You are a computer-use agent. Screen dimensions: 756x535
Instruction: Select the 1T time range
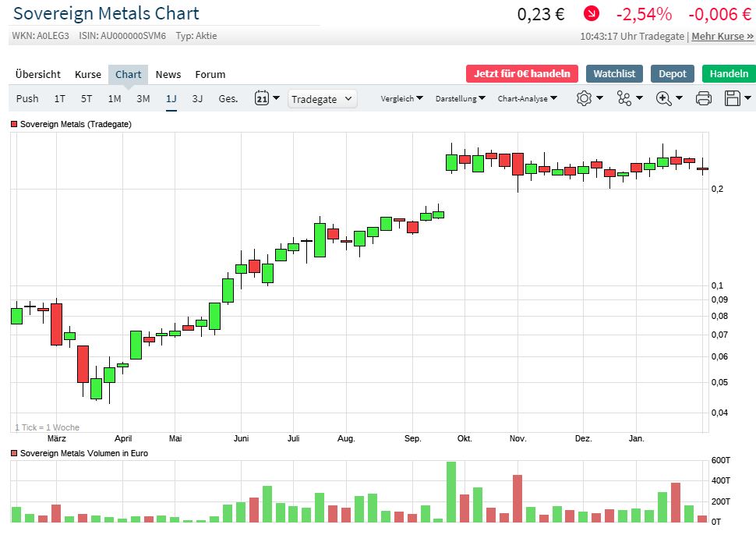coord(60,98)
